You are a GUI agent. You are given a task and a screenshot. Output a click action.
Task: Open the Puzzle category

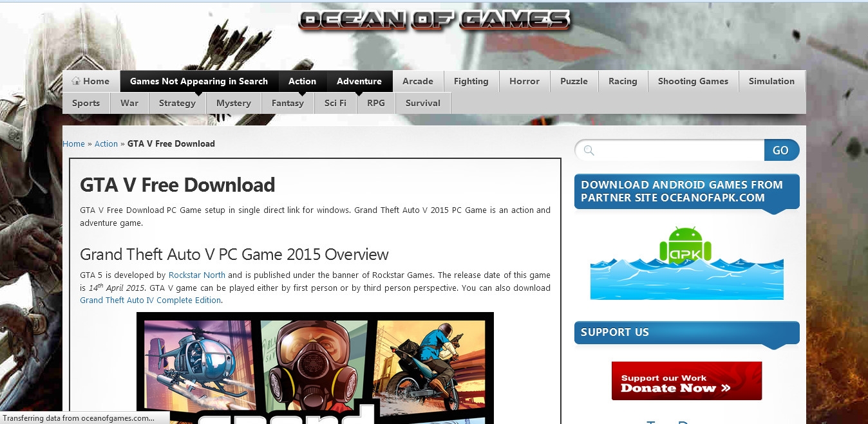pos(573,81)
